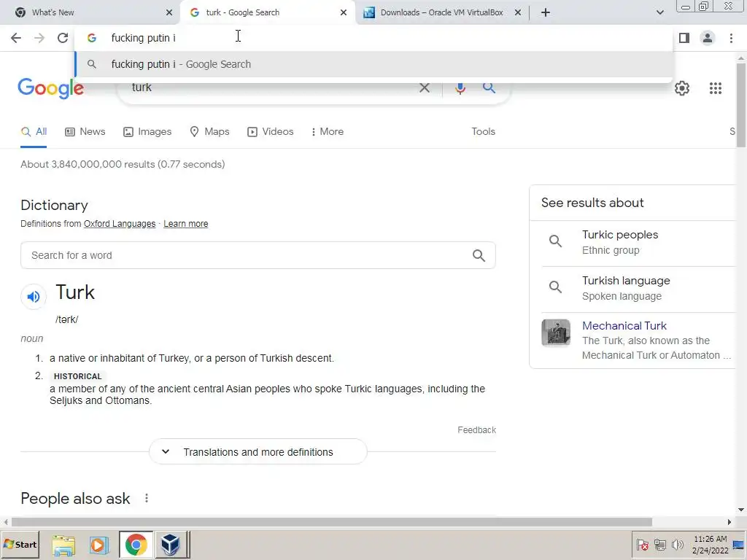Switch to News results
Image resolution: width=747 pixels, height=560 pixels.
[85, 132]
